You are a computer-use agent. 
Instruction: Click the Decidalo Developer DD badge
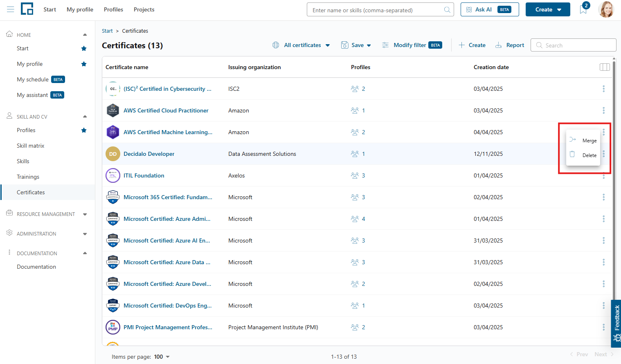click(x=113, y=154)
